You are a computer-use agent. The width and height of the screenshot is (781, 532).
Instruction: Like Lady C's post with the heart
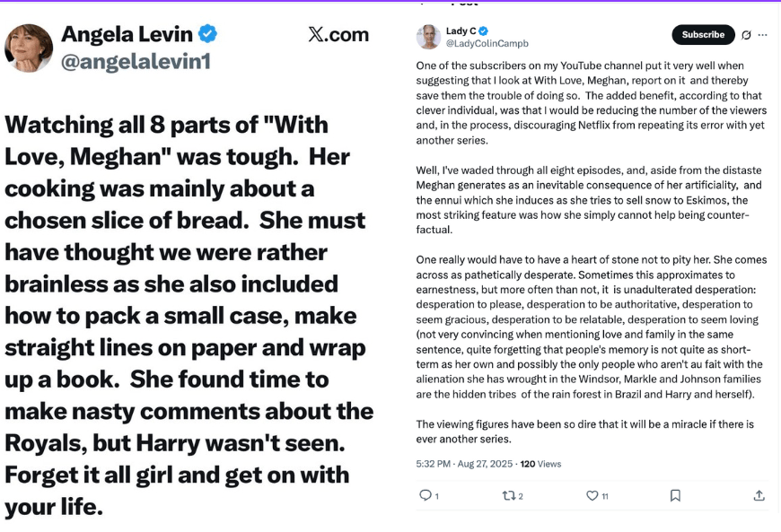tap(592, 495)
